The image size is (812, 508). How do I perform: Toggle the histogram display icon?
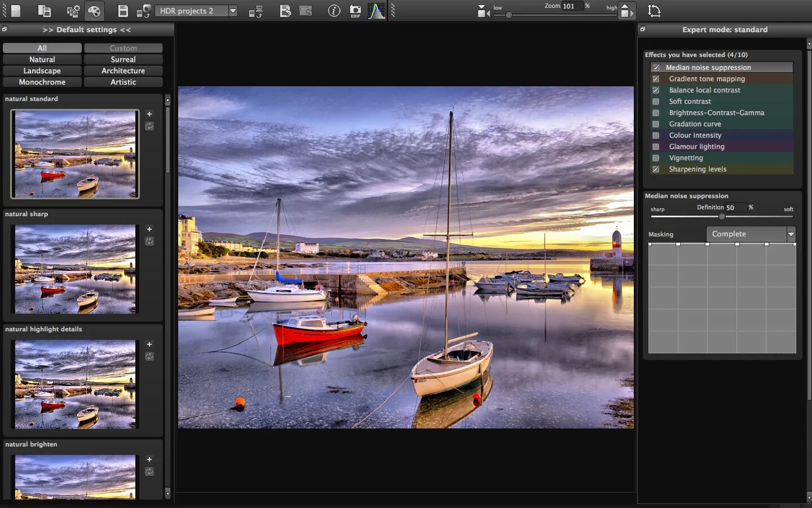pyautogui.click(x=376, y=11)
